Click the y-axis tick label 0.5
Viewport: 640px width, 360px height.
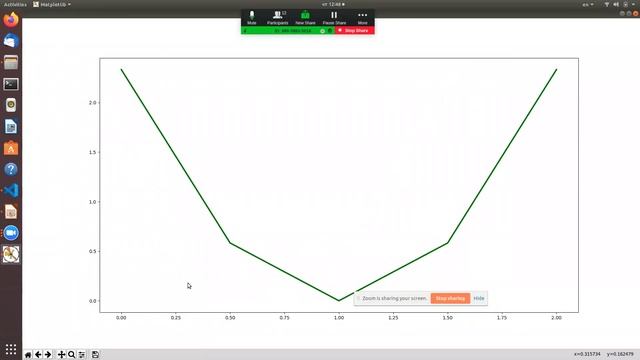92,251
